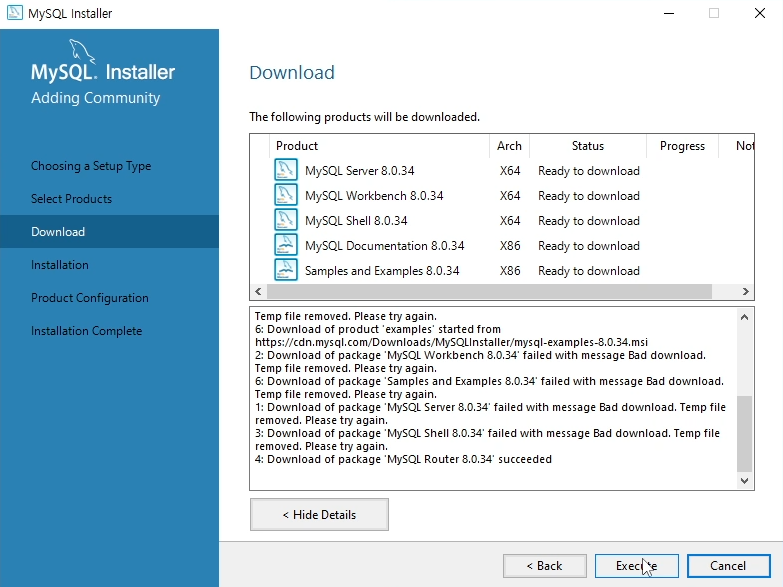Click the MySQL Installer title bar icon
783x587 pixels.
click(14, 13)
